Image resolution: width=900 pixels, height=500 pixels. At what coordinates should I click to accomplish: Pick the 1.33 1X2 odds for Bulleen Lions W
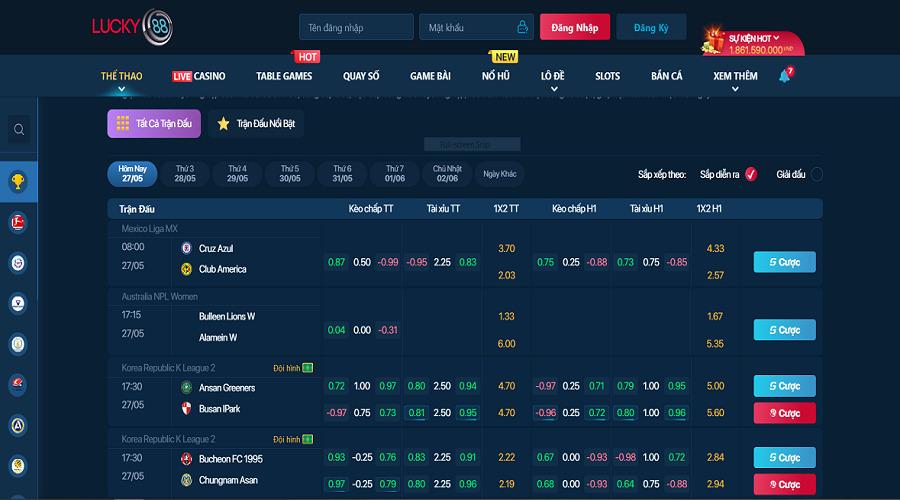coord(506,316)
